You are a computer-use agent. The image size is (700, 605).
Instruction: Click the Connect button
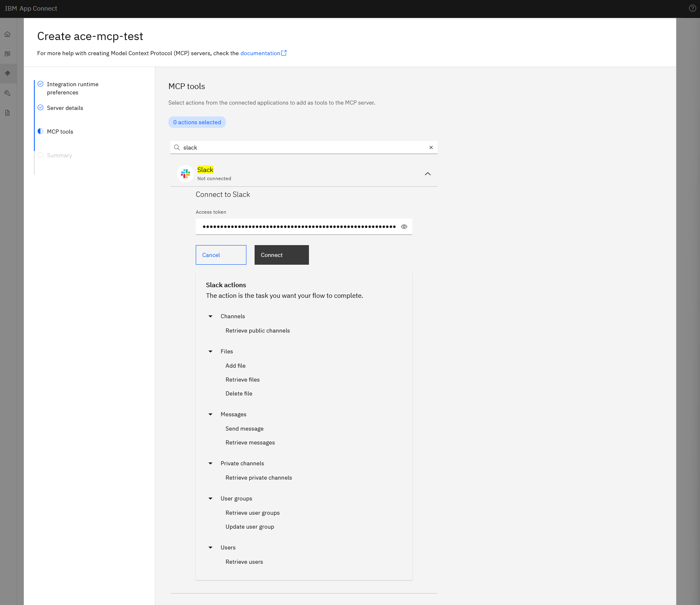(x=282, y=255)
